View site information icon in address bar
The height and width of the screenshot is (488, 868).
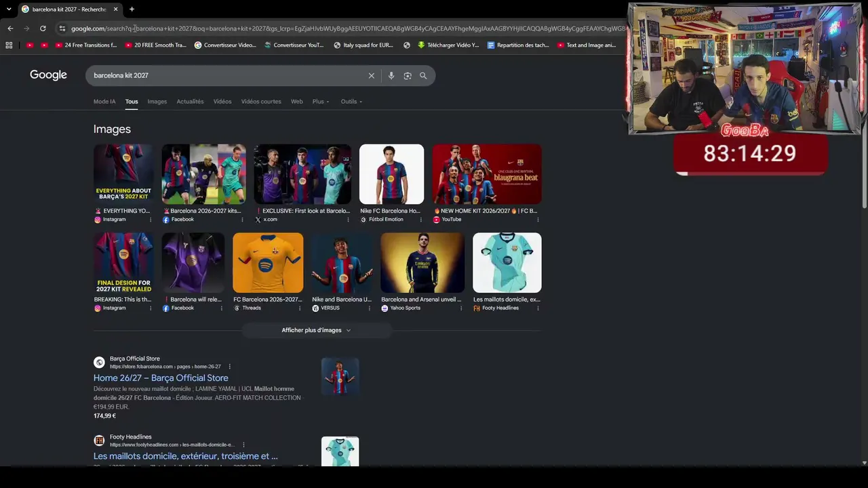[62, 28]
